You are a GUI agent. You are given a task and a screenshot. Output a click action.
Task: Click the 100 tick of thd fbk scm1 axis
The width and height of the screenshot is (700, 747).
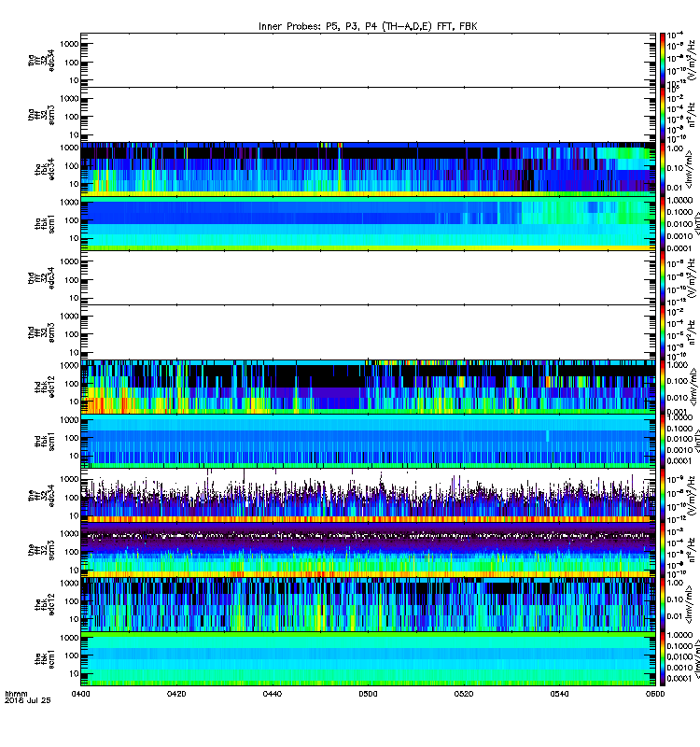click(x=72, y=438)
